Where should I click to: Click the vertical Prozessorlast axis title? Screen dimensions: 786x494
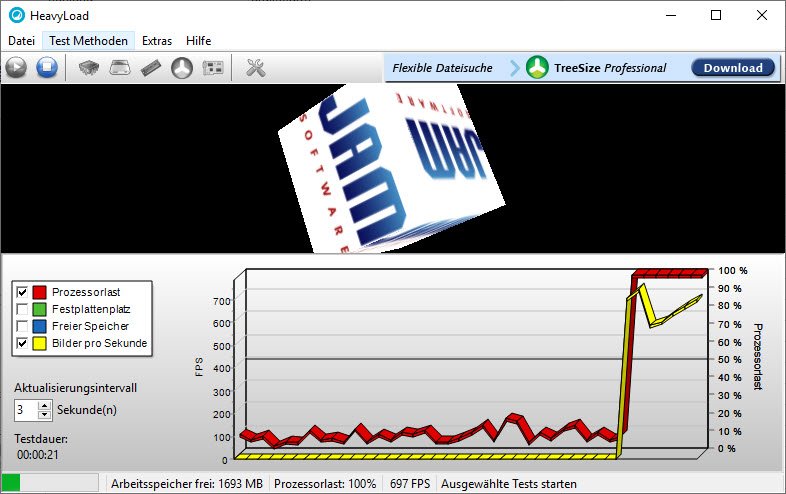[757, 357]
